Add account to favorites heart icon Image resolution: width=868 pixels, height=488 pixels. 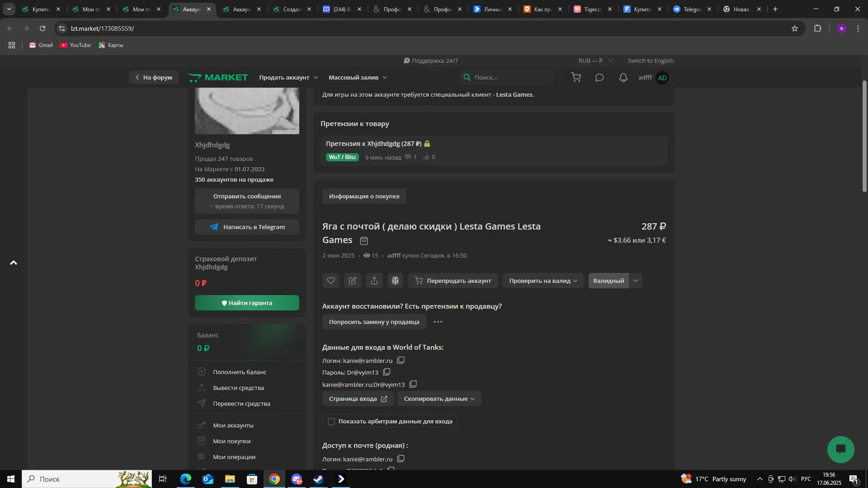click(331, 281)
